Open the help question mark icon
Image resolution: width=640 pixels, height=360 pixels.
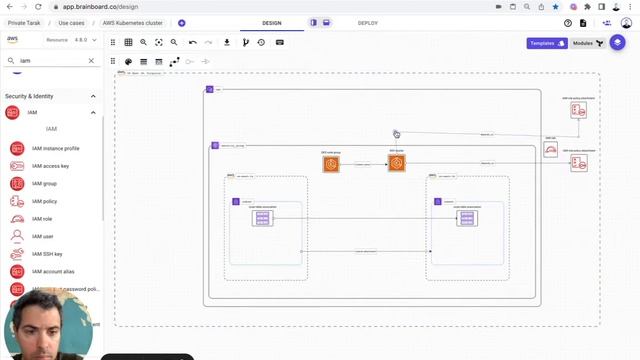[x=568, y=23]
